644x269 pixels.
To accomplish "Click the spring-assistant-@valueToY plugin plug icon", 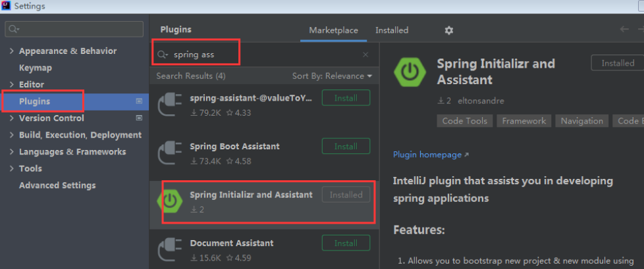I will 170,105.
